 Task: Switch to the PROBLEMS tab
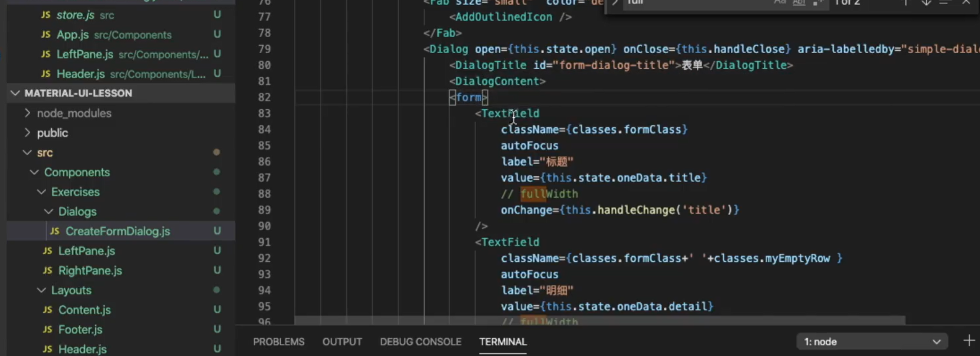279,341
